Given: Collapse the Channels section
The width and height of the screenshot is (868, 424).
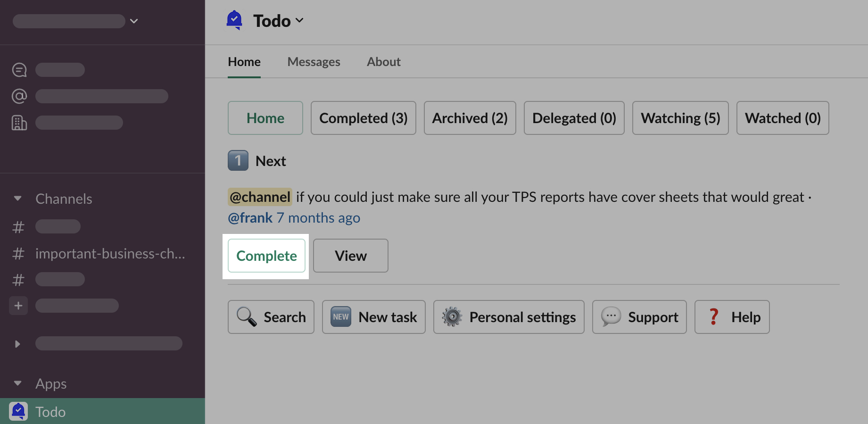Looking at the screenshot, I should [x=18, y=199].
